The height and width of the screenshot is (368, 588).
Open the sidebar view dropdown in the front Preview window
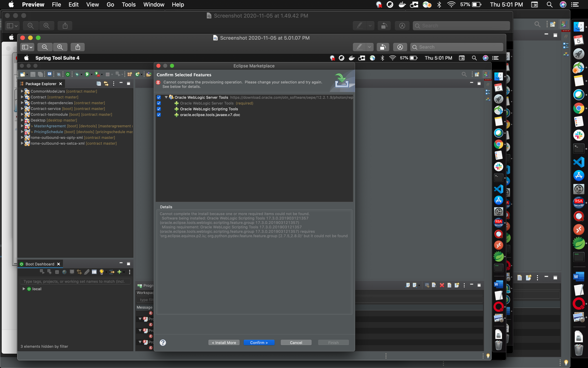click(27, 47)
